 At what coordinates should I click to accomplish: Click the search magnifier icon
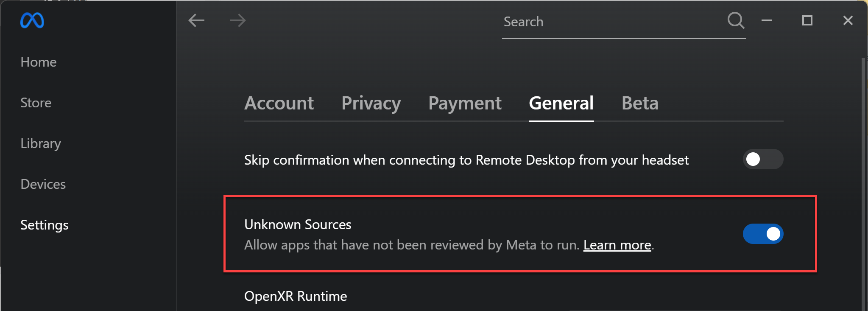pyautogui.click(x=736, y=20)
